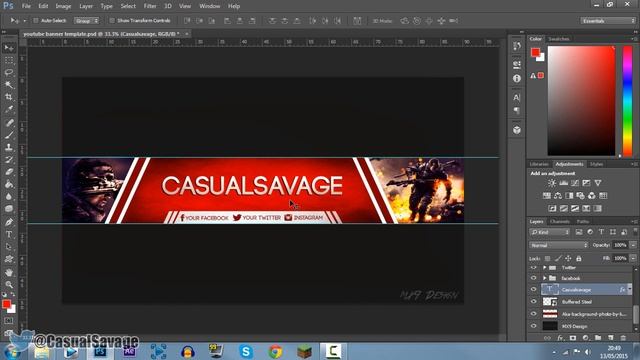This screenshot has width=640, height=360.
Task: Enable the Auto-Select checkbox
Action: [36, 20]
